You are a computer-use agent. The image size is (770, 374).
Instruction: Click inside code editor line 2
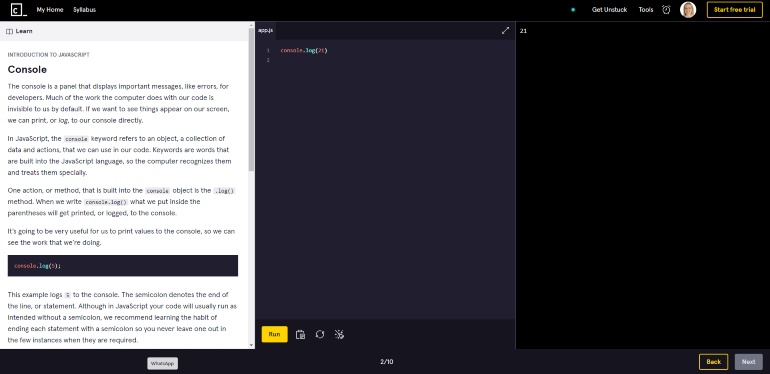pos(393,60)
